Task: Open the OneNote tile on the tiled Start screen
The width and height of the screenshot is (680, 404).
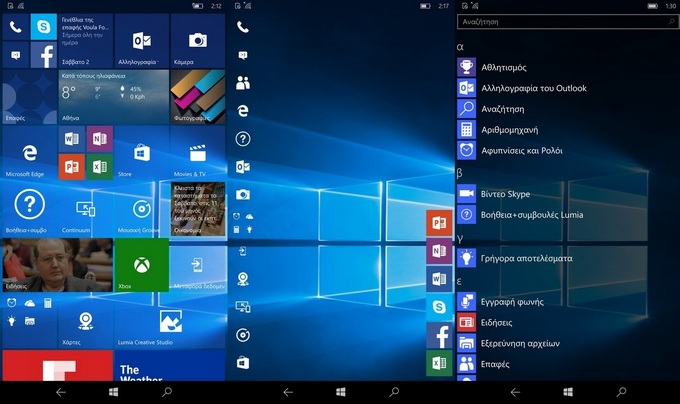Action: coord(100,139)
